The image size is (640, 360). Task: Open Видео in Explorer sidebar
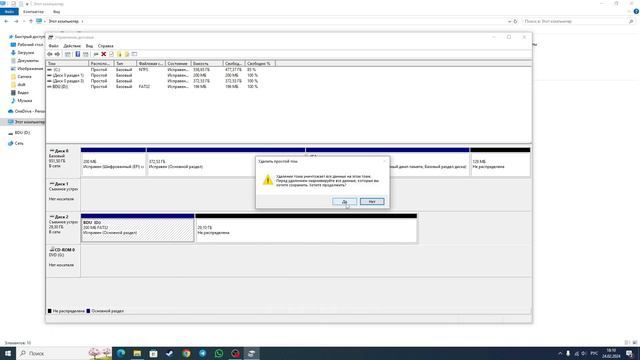point(20,93)
